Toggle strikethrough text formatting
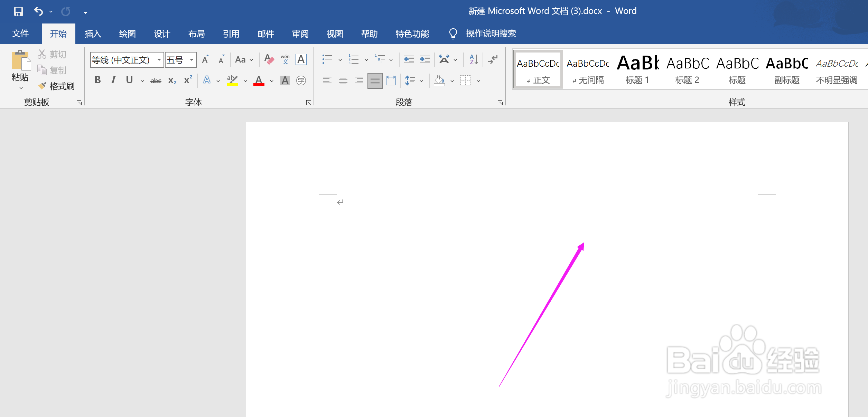Screen dimensions: 868x417 coord(156,81)
